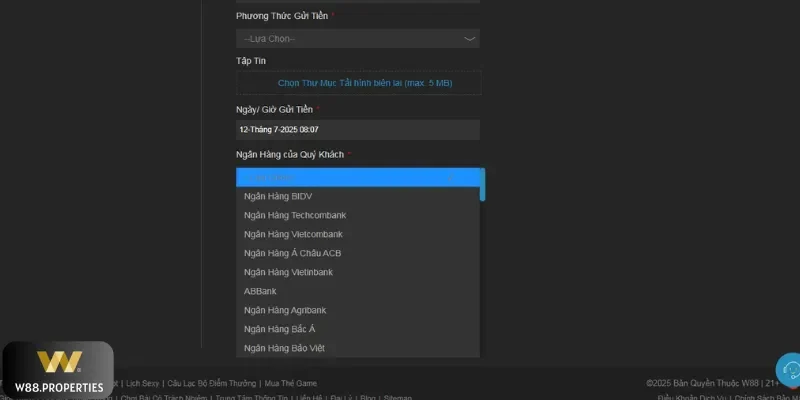Image resolution: width=800 pixels, height=400 pixels.
Task: Select Ngân Hàng Techcombank option
Action: click(x=295, y=215)
